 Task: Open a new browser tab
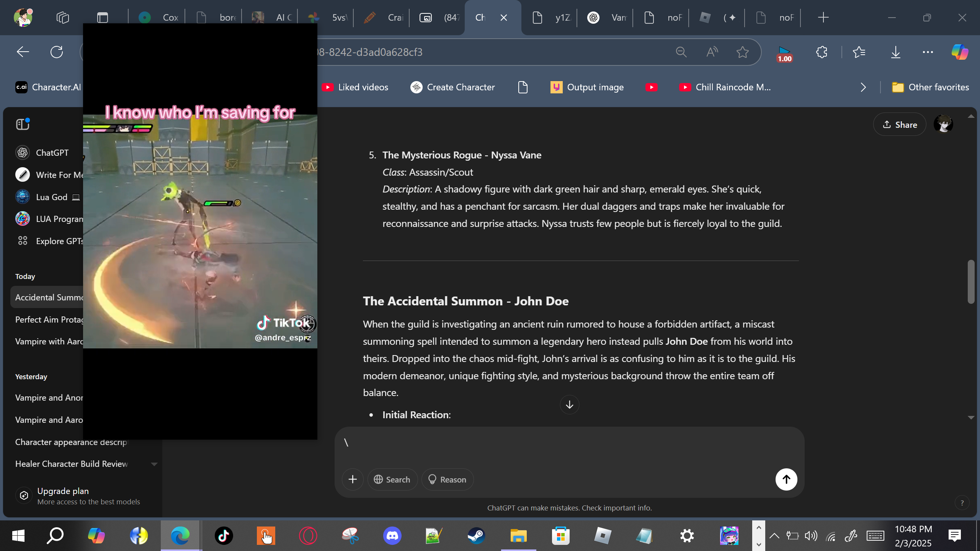823,18
